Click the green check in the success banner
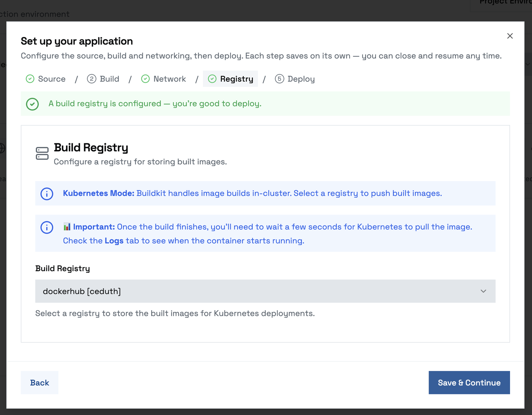Viewport: 532px width, 415px height. click(x=33, y=104)
